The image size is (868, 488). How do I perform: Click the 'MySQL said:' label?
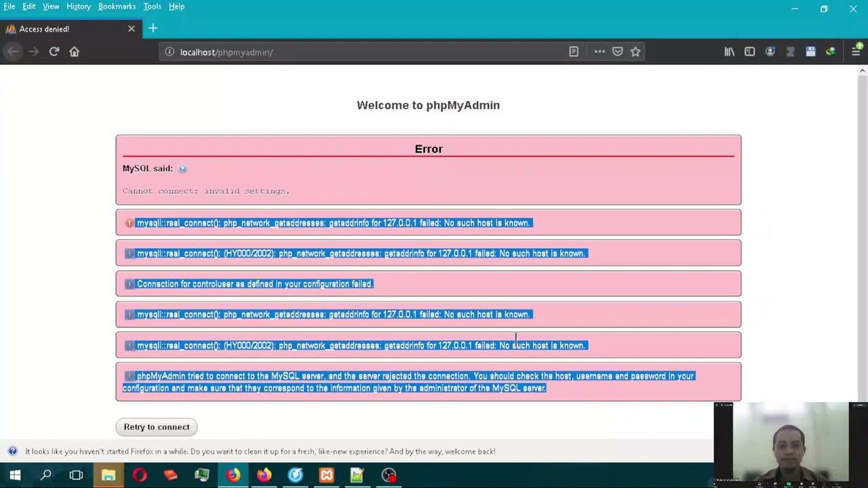[148, 168]
